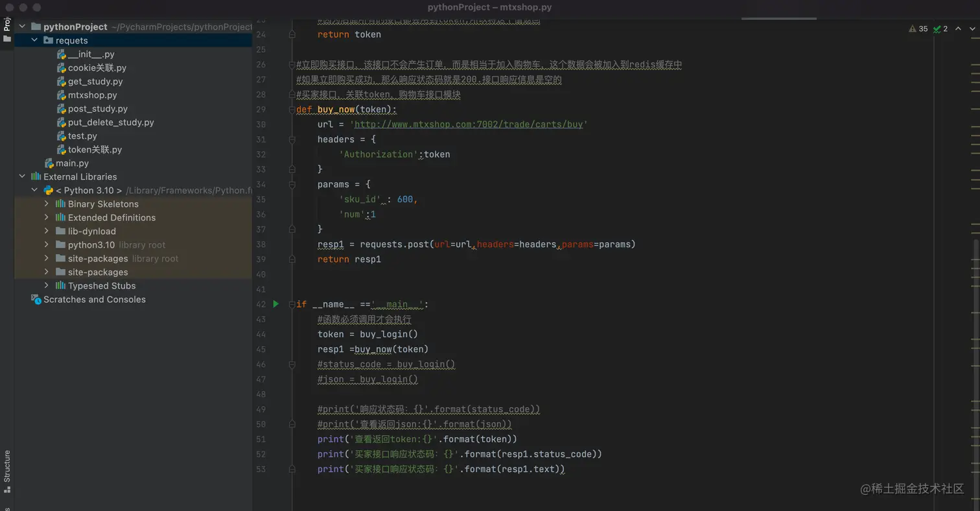Select main.py in the project tree
The height and width of the screenshot is (511, 980).
pyautogui.click(x=72, y=163)
